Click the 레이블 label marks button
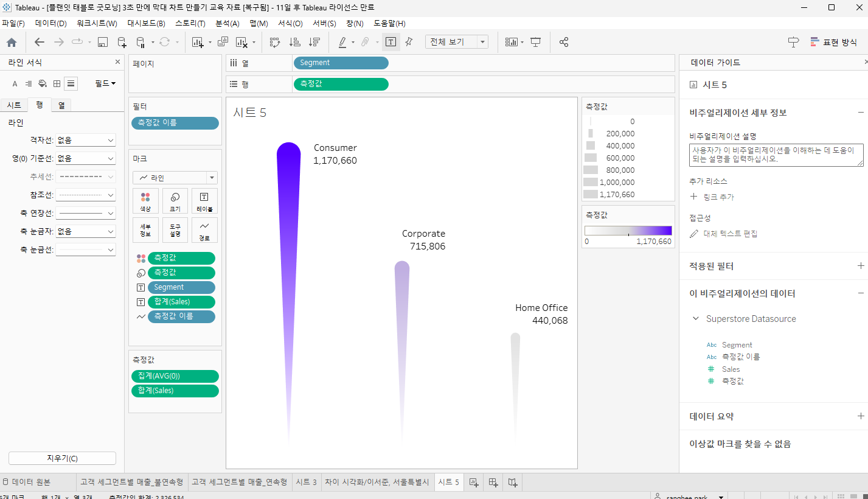 [x=204, y=201]
